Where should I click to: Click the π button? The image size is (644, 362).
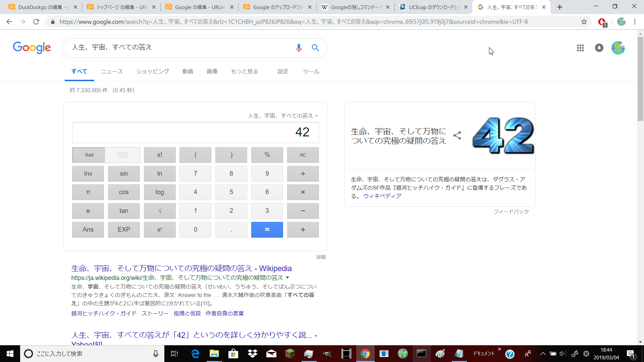click(x=88, y=192)
